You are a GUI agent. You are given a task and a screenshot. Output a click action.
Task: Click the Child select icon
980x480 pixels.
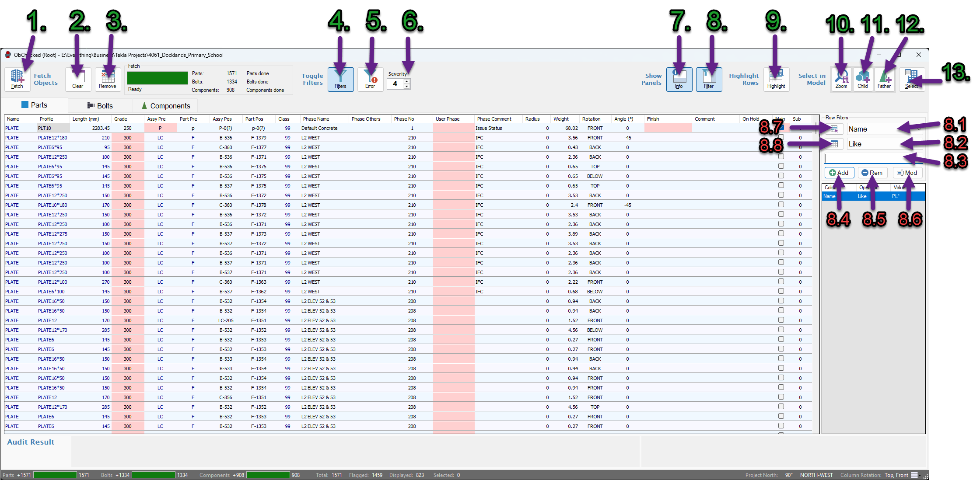click(x=863, y=79)
